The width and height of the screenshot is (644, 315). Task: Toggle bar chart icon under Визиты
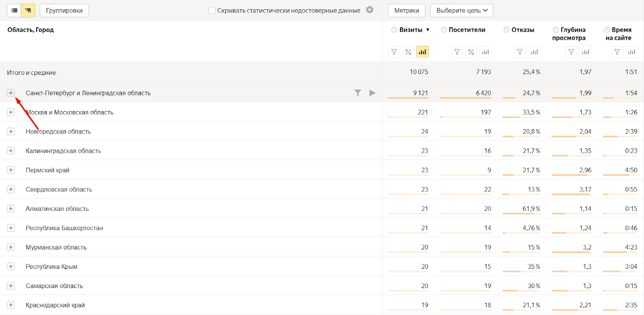click(422, 52)
